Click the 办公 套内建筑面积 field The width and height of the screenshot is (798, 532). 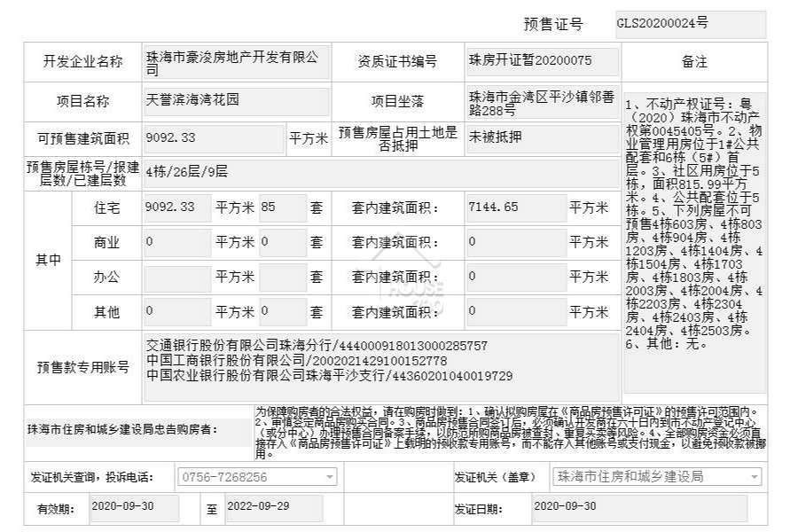coord(517,278)
